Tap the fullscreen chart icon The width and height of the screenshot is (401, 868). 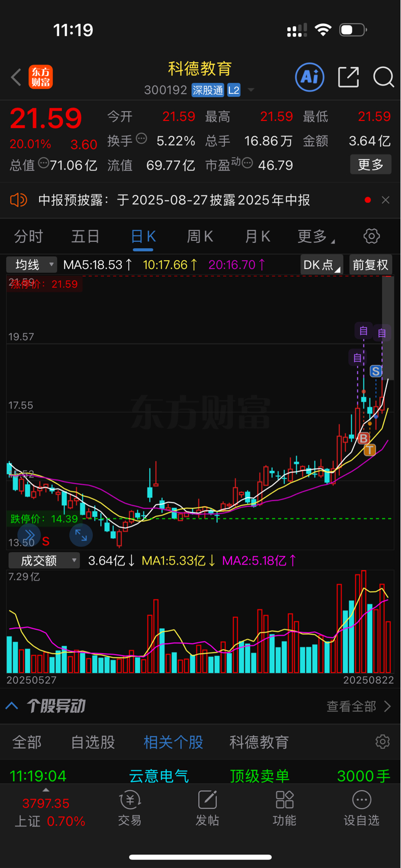(81, 535)
